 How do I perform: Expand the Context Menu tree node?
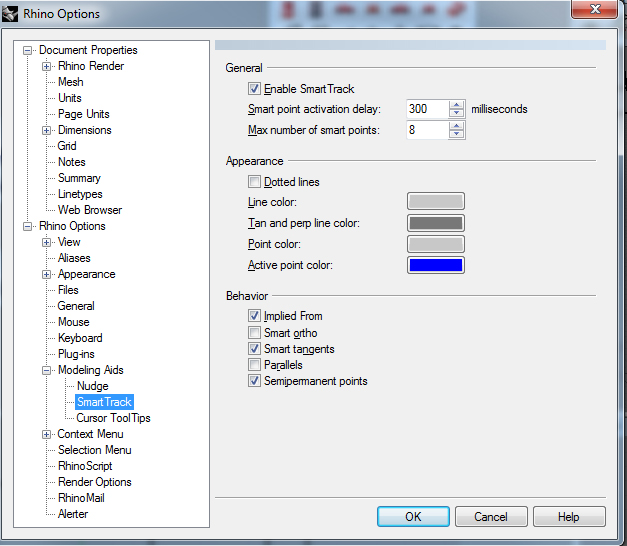(47, 434)
